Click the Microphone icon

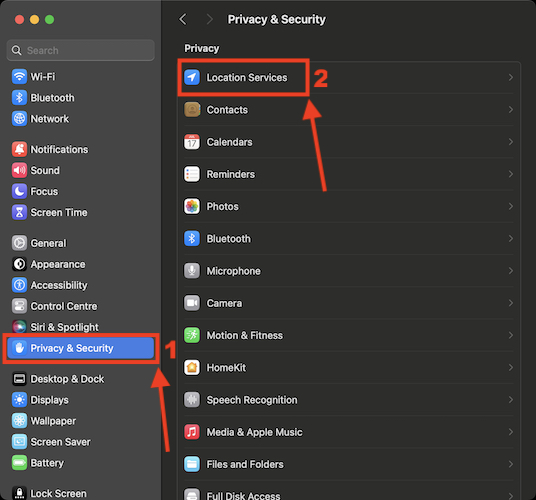coord(192,271)
